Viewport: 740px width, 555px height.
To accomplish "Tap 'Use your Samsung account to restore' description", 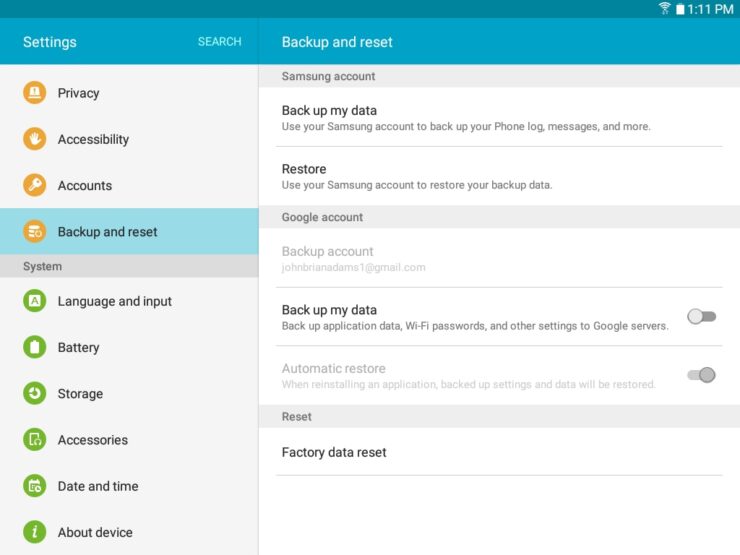I will click(x=417, y=185).
